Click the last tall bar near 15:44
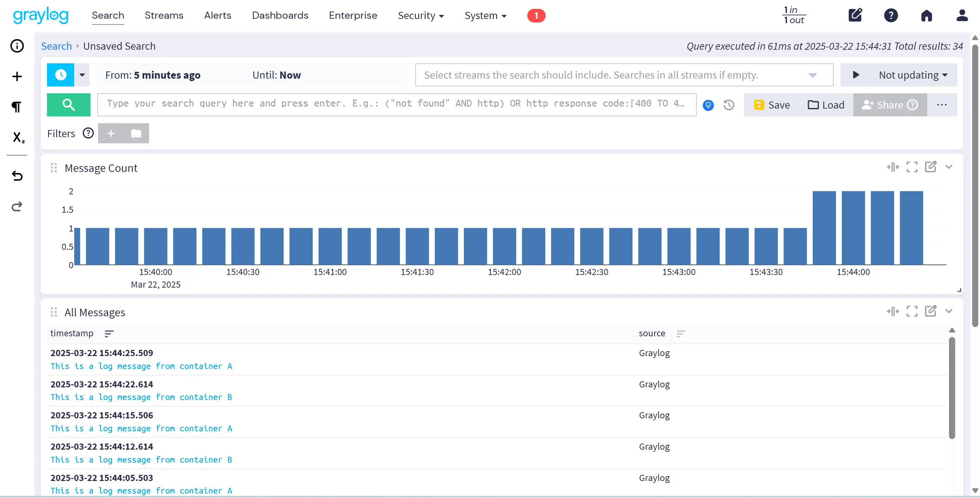This screenshot has width=980, height=498. click(x=911, y=227)
